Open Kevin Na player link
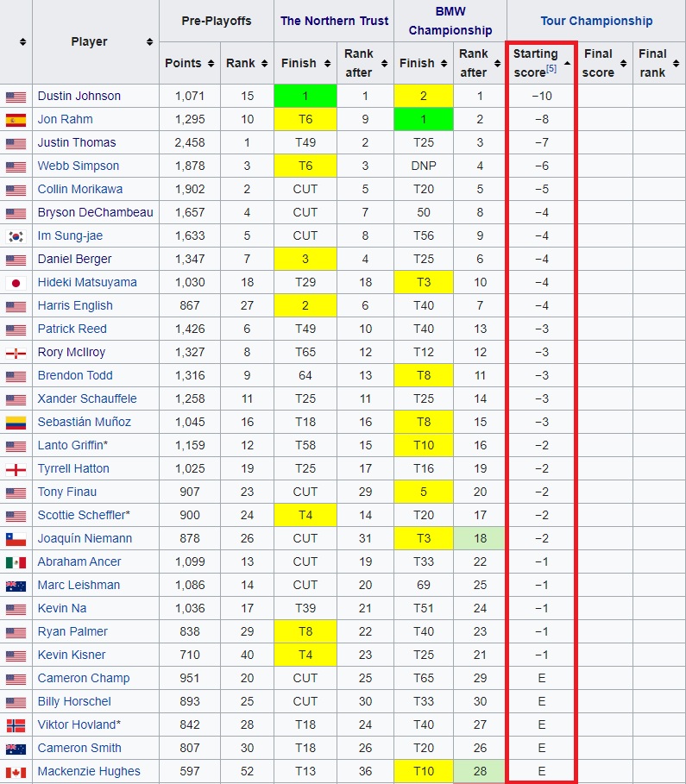This screenshot has width=686, height=784. coord(62,609)
